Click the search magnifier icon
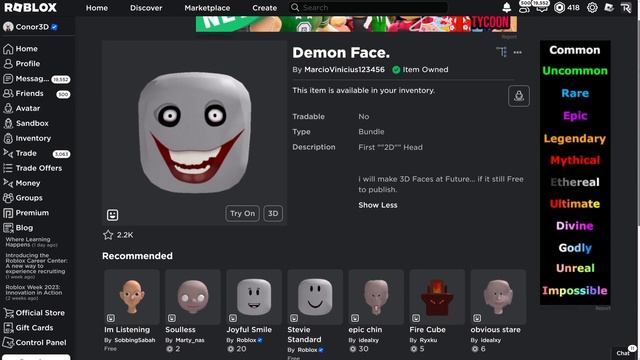 (x=295, y=7)
